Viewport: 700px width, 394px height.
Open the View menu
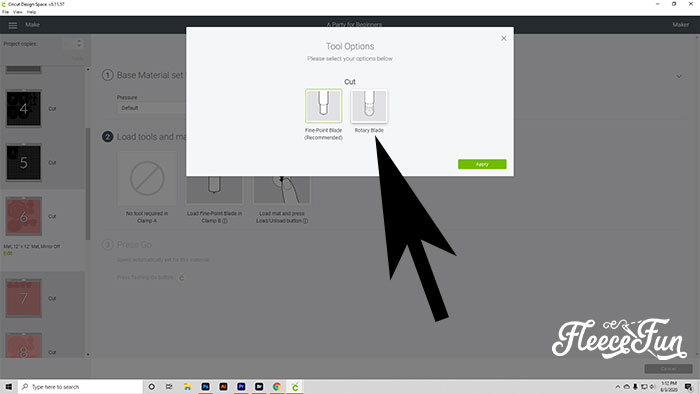pyautogui.click(x=18, y=12)
